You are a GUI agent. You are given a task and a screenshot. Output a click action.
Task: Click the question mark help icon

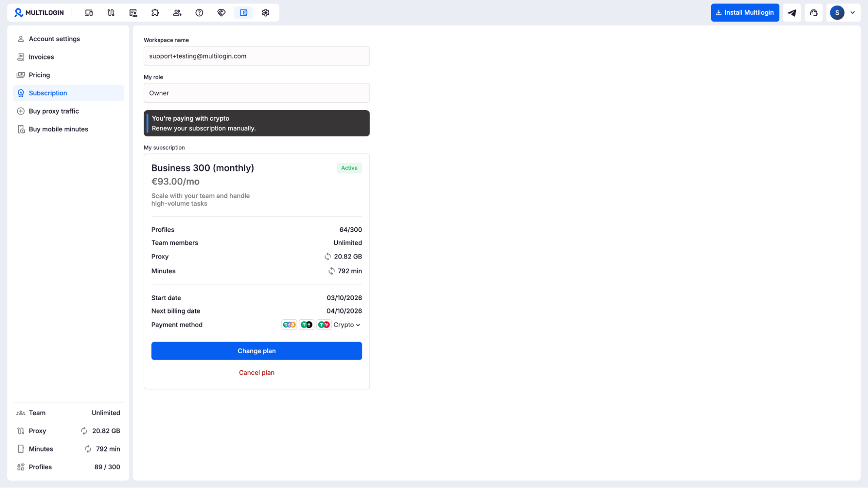(199, 13)
